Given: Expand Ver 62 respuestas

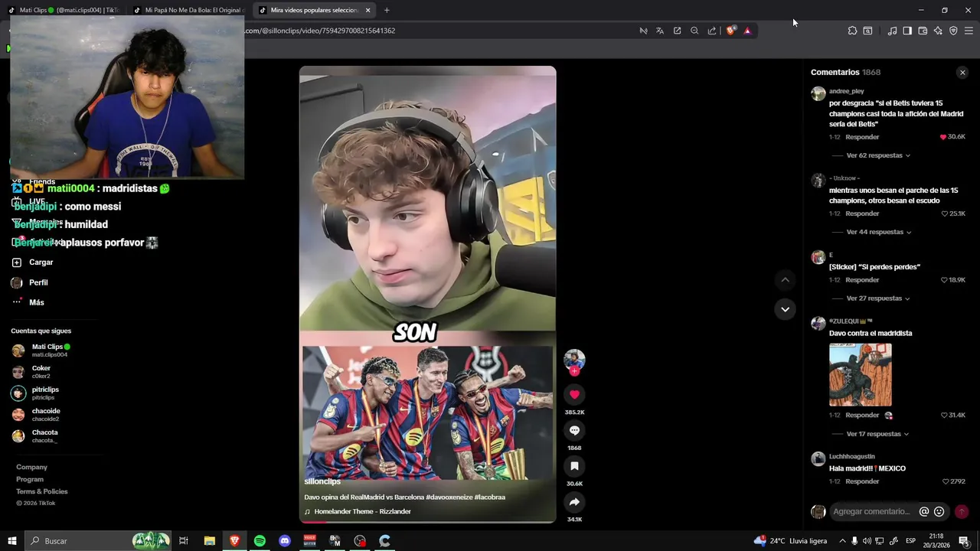Looking at the screenshot, I should [x=878, y=155].
